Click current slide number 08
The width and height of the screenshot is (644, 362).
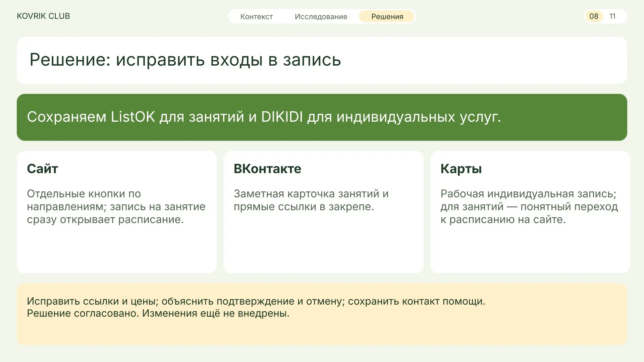(x=594, y=16)
